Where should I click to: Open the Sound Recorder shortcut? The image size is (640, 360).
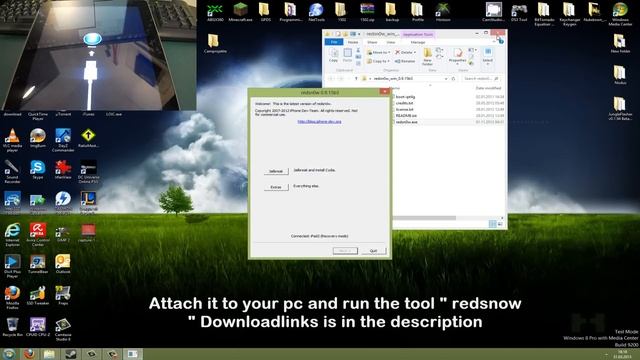[12, 171]
